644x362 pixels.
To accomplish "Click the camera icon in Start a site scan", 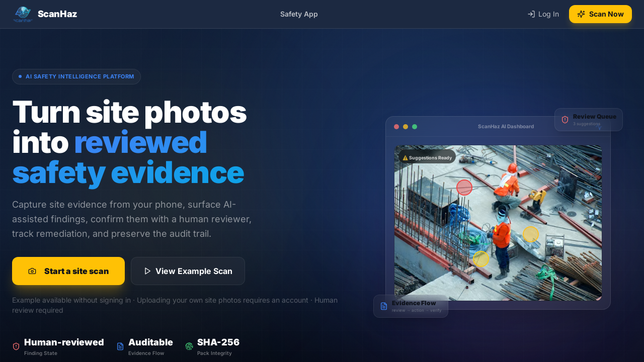I will pos(32,271).
